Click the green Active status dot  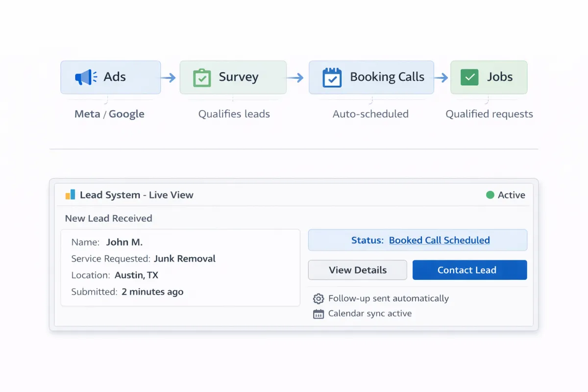(x=490, y=195)
